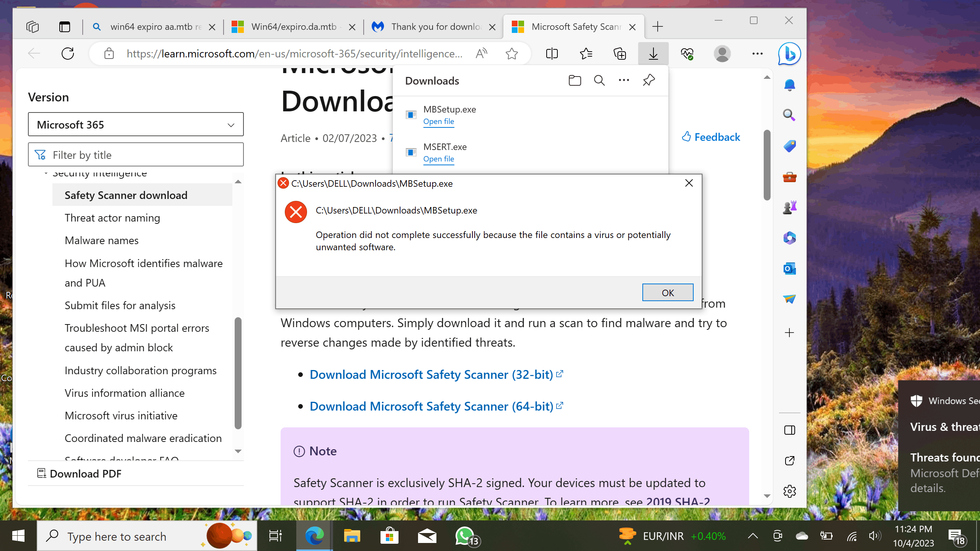This screenshot has height=551, width=980.
Task: Toggle the split screen icon
Action: tap(552, 54)
